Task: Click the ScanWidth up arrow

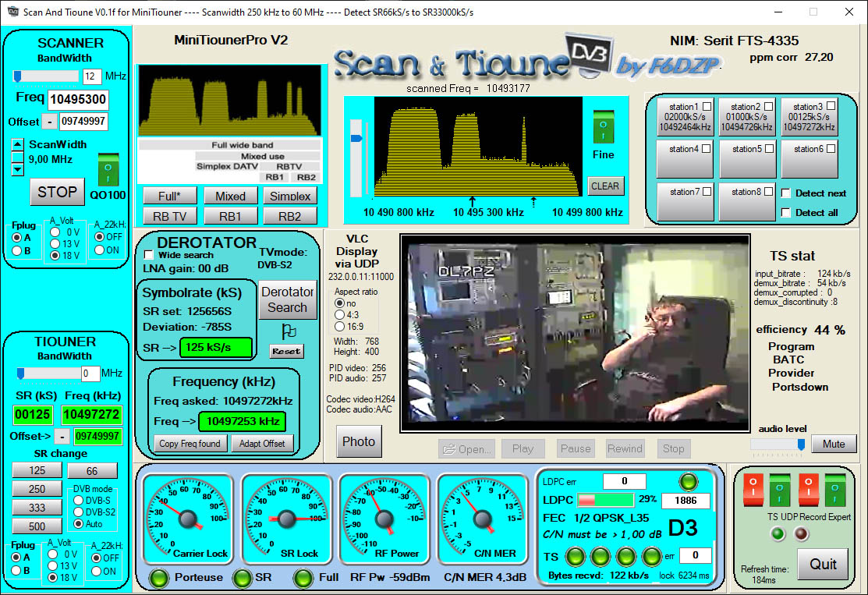Action: click(x=18, y=144)
